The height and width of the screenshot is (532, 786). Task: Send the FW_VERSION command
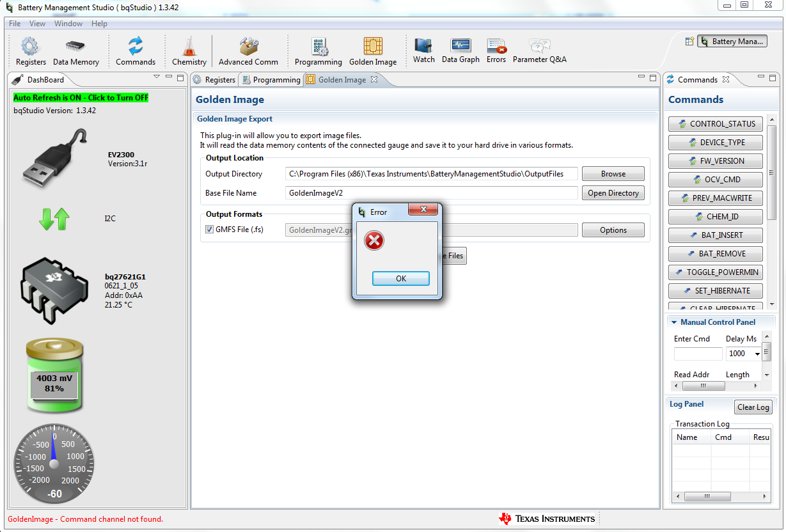(716, 161)
